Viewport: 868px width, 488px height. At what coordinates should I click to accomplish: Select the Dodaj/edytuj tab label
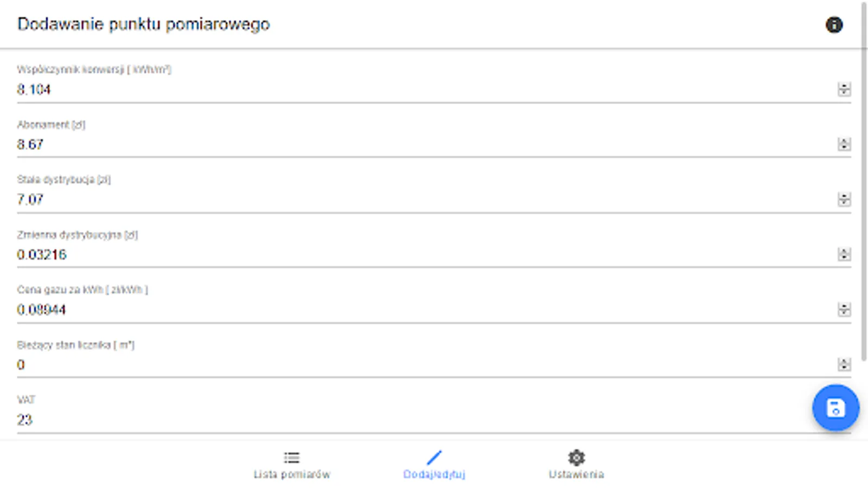click(434, 474)
